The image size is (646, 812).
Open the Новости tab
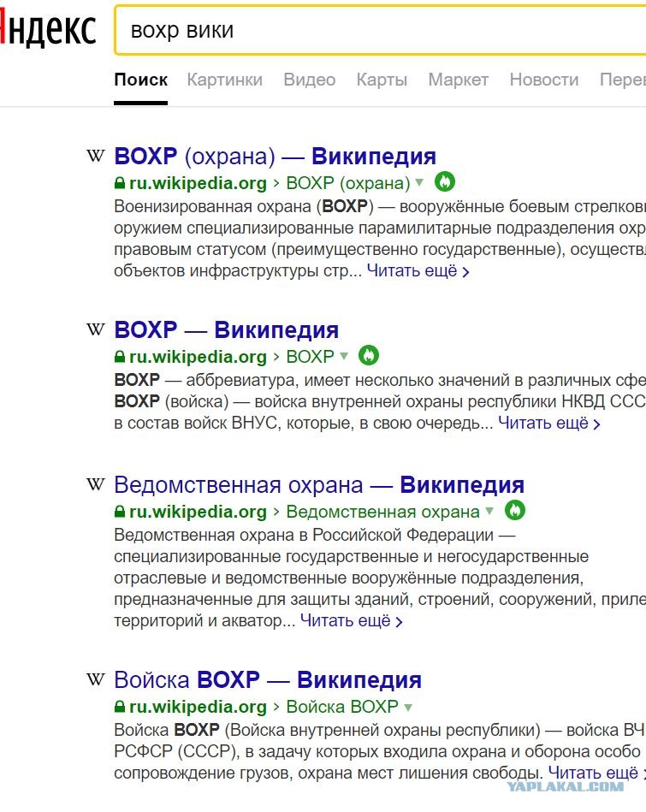(x=544, y=80)
